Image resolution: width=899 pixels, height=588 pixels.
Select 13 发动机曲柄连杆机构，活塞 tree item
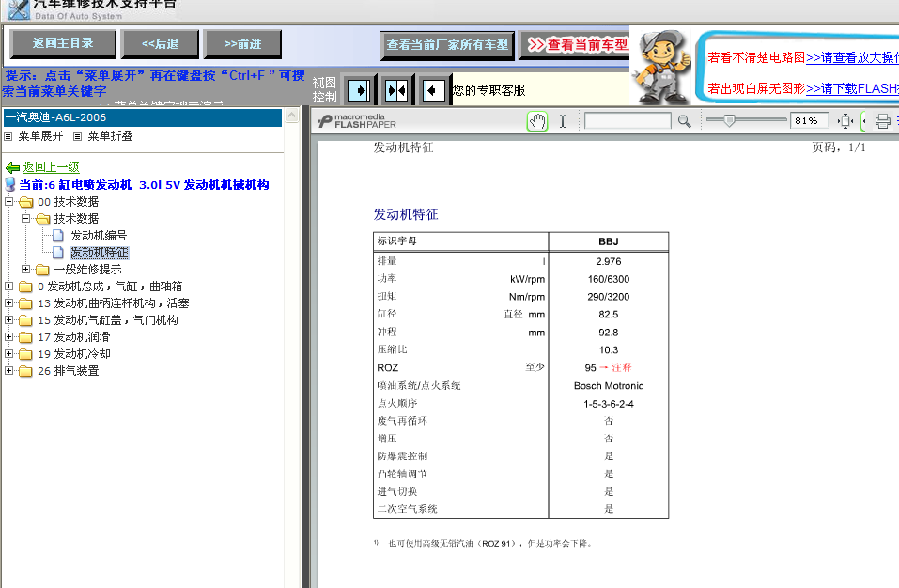[x=113, y=303]
